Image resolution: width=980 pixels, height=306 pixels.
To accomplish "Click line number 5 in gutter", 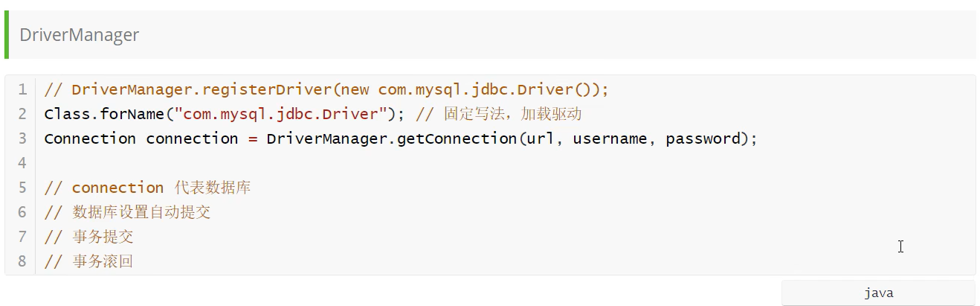I will [x=22, y=188].
